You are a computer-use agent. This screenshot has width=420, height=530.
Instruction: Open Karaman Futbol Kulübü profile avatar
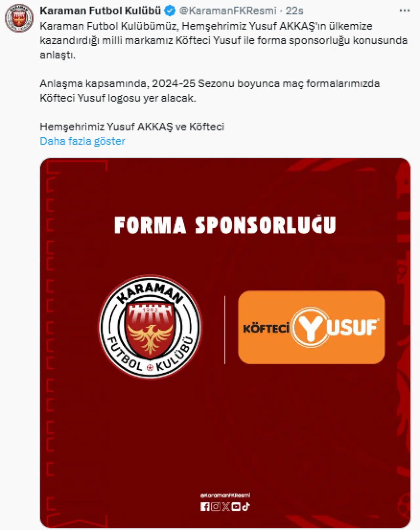click(x=19, y=18)
